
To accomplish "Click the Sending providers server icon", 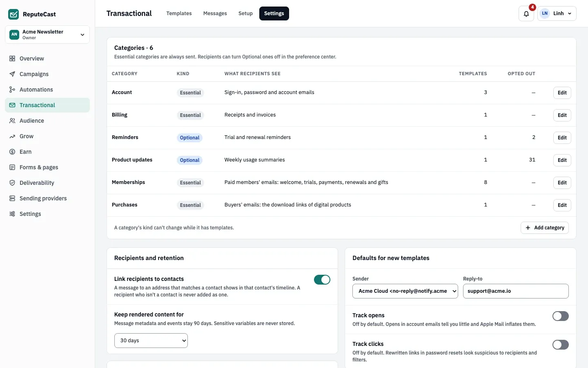I will [x=12, y=198].
